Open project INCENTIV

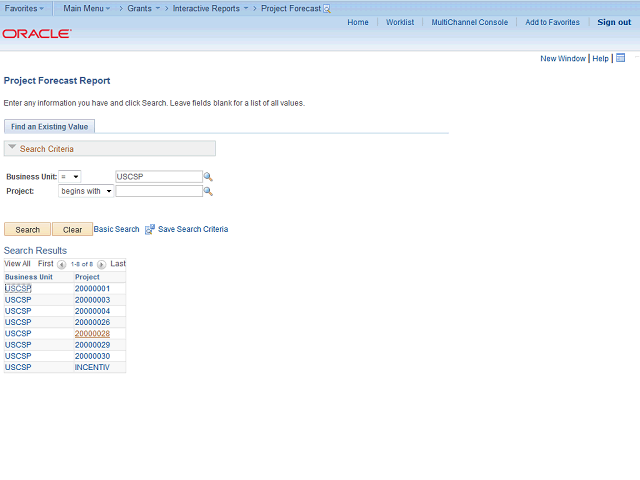[x=92, y=367]
